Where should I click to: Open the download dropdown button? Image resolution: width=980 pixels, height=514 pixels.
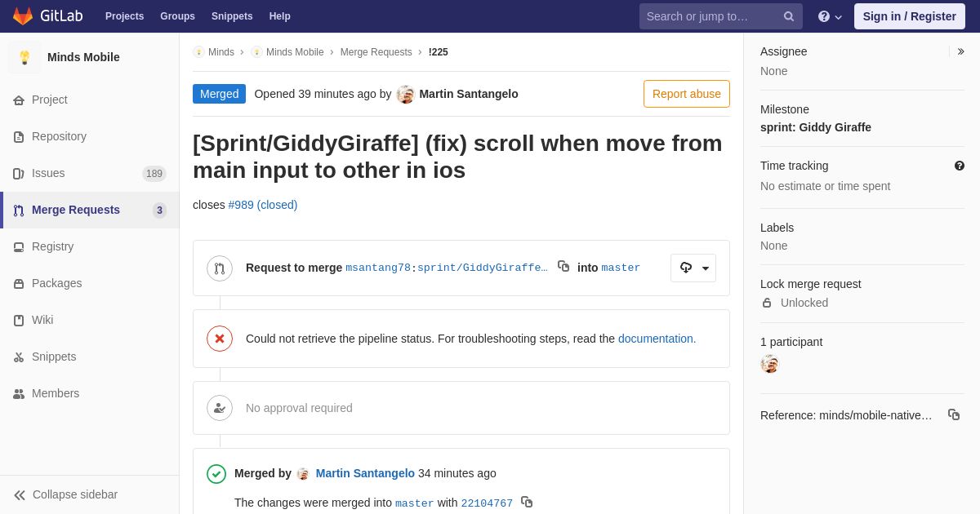point(693,268)
